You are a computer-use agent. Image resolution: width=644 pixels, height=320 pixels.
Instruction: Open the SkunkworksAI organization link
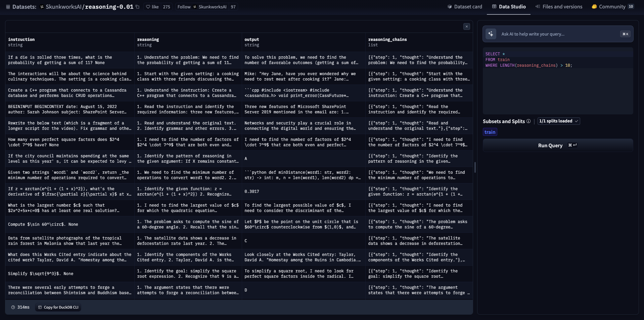pyautogui.click(x=63, y=7)
